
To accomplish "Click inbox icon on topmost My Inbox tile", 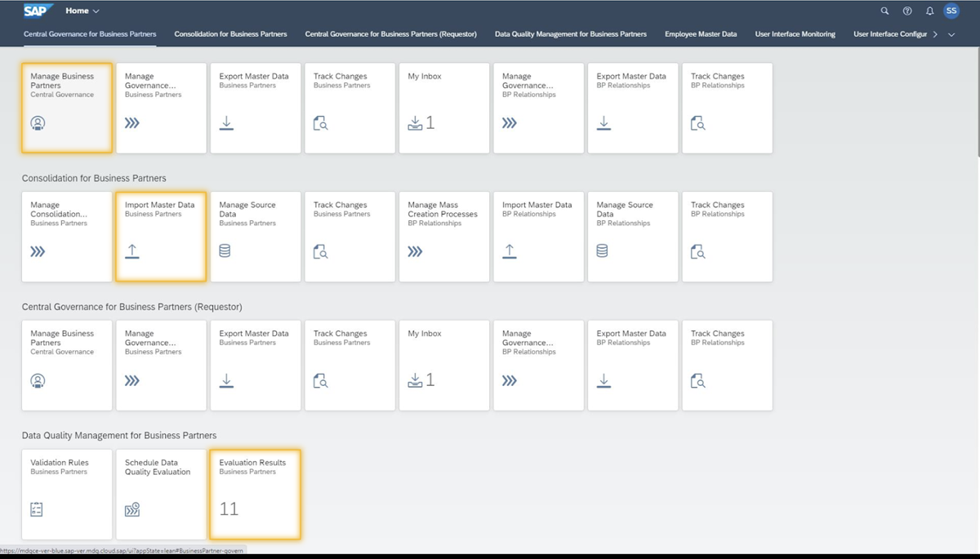I will (416, 123).
